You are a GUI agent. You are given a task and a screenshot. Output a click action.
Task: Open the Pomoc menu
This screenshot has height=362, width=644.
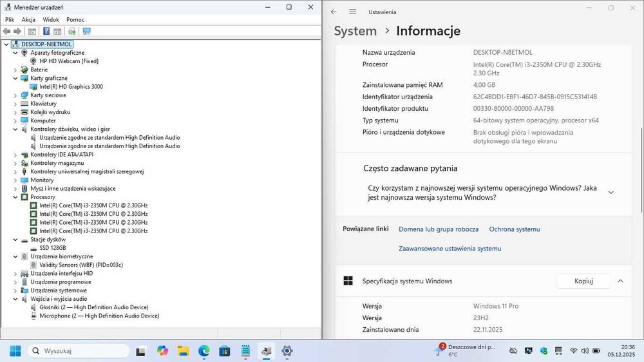pos(75,19)
